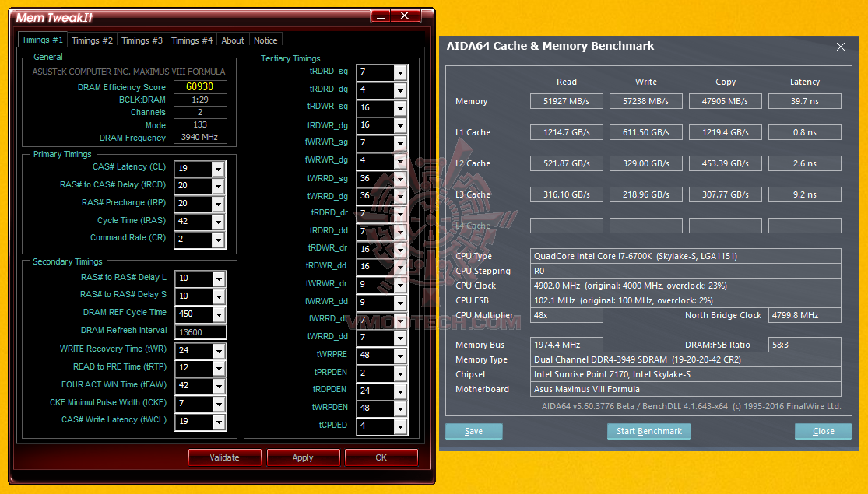This screenshot has width=868, height=494.
Task: Open tWRWR_dd dropdown
Action: (x=400, y=302)
